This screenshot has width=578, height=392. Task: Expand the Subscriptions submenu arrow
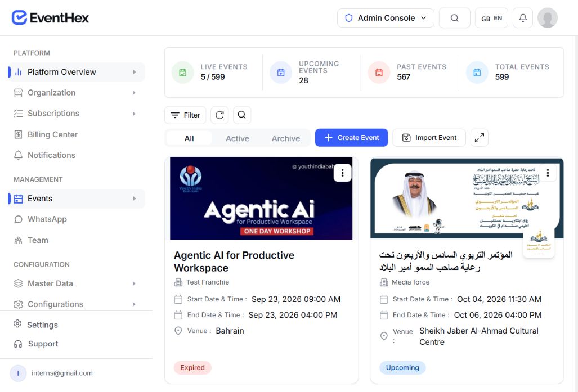(x=134, y=114)
